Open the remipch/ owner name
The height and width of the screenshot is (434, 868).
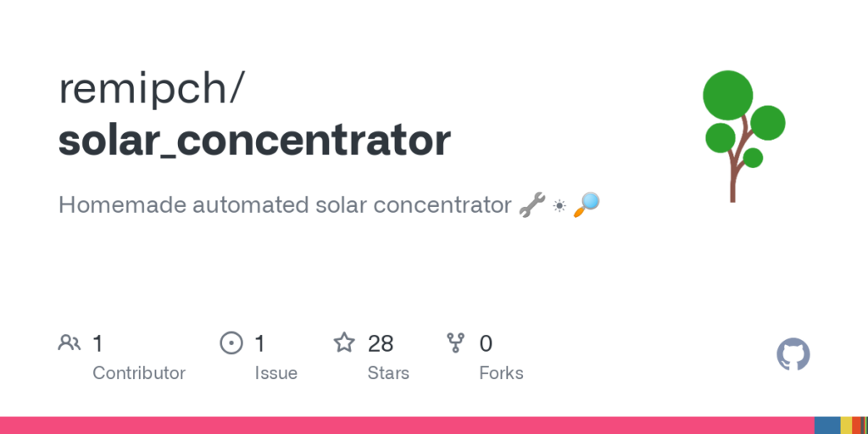(x=152, y=89)
